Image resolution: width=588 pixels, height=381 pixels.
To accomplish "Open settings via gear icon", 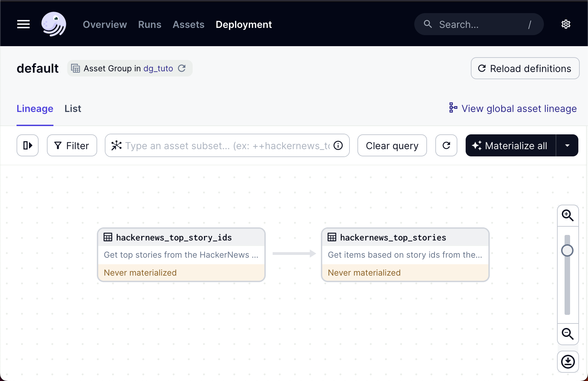I will coord(566,24).
